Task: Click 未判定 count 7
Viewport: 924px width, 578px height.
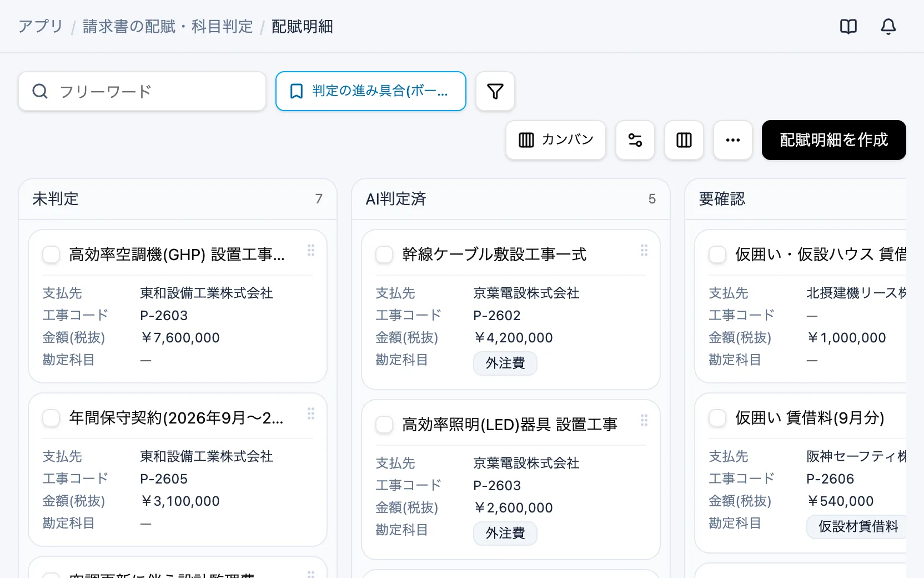Action: click(x=319, y=199)
